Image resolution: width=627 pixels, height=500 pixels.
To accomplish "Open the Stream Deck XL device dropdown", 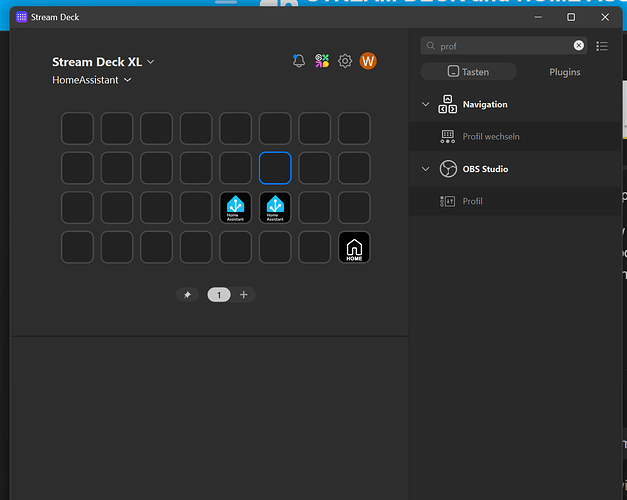I will click(x=103, y=62).
